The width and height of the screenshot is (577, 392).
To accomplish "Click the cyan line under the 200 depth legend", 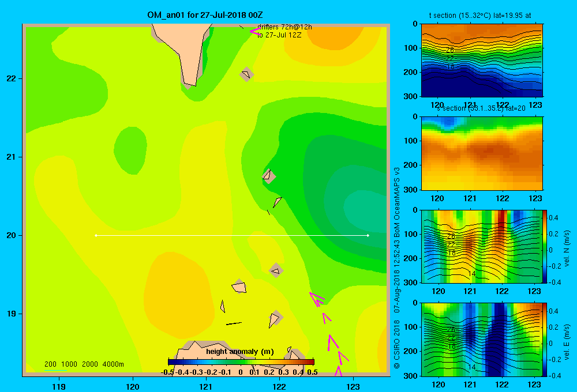I will pos(55,370).
